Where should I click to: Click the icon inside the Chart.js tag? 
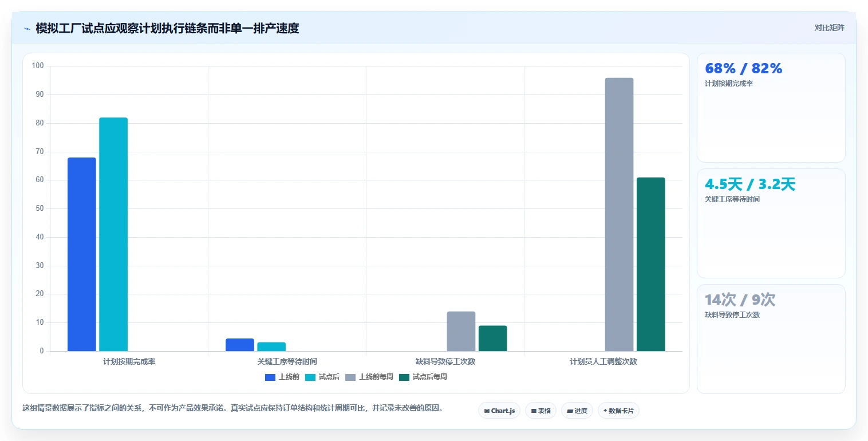pyautogui.click(x=487, y=411)
